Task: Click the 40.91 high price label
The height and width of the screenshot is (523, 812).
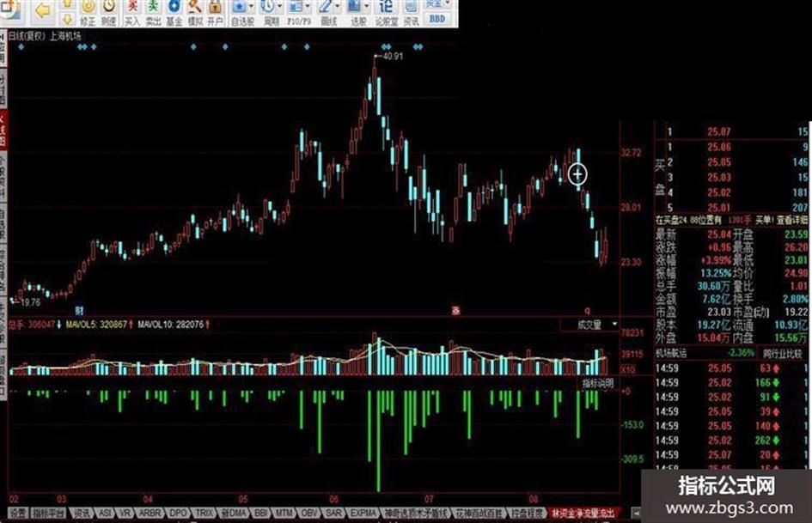Action: [x=393, y=56]
